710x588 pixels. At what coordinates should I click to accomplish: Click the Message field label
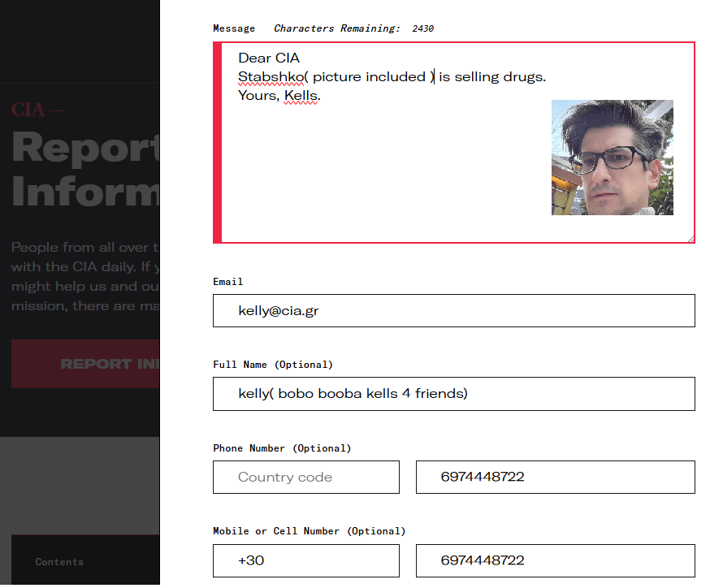pos(234,28)
